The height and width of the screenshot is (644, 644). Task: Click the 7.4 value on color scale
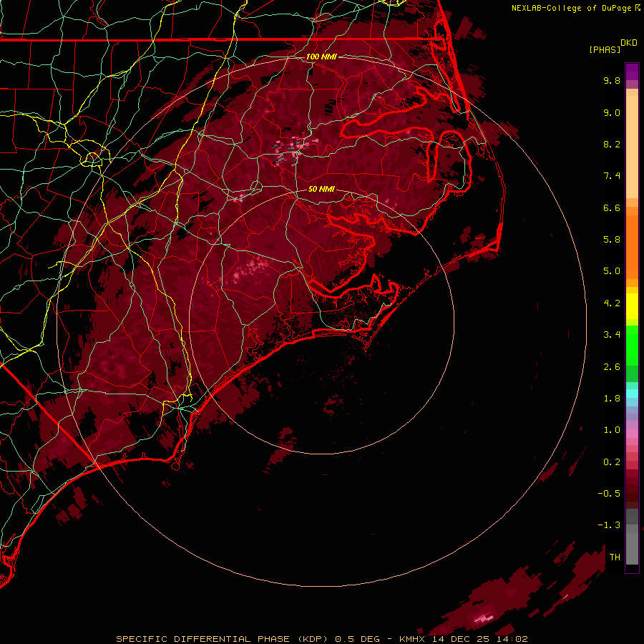click(612, 176)
